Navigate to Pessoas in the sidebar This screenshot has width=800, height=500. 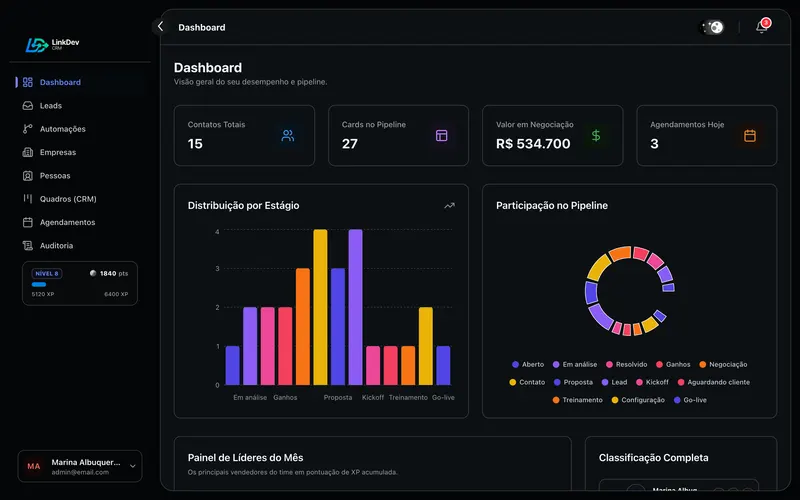82,176
